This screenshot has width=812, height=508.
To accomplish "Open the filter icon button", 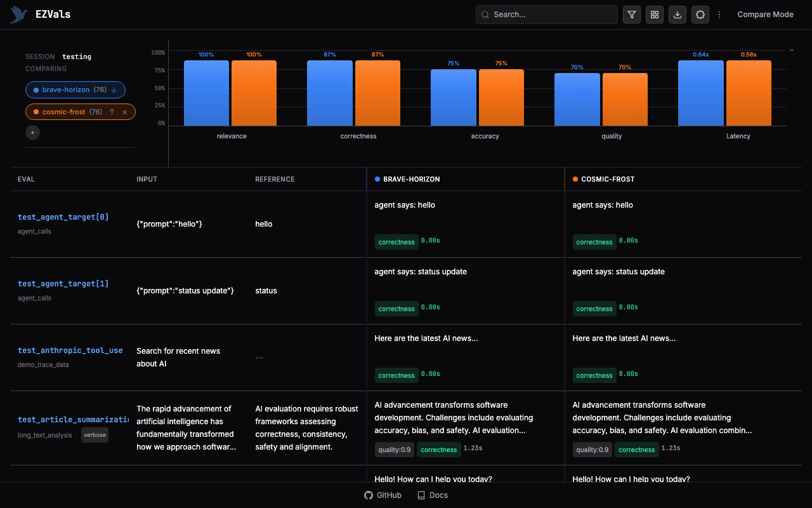I will pyautogui.click(x=632, y=15).
